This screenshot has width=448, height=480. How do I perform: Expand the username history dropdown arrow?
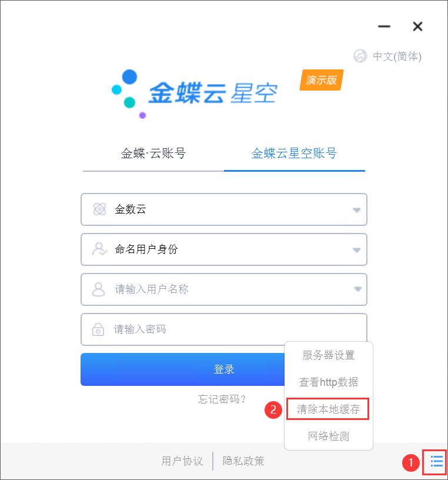click(x=357, y=289)
